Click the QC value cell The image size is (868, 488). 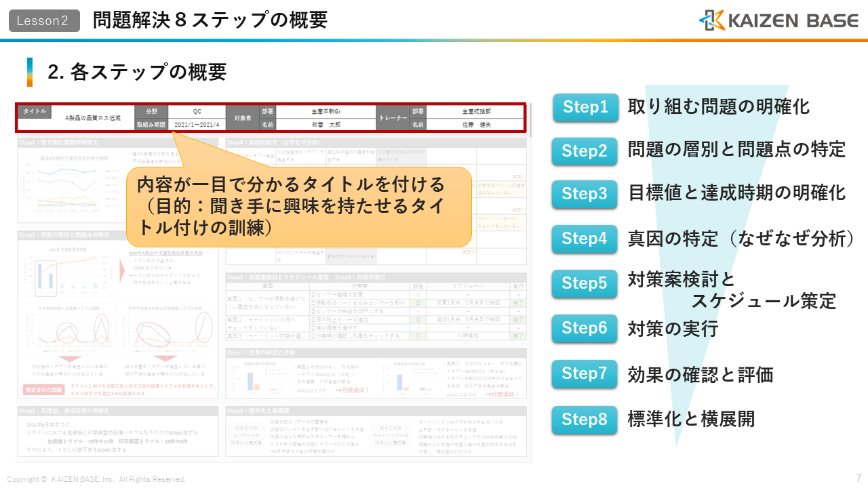(197, 111)
